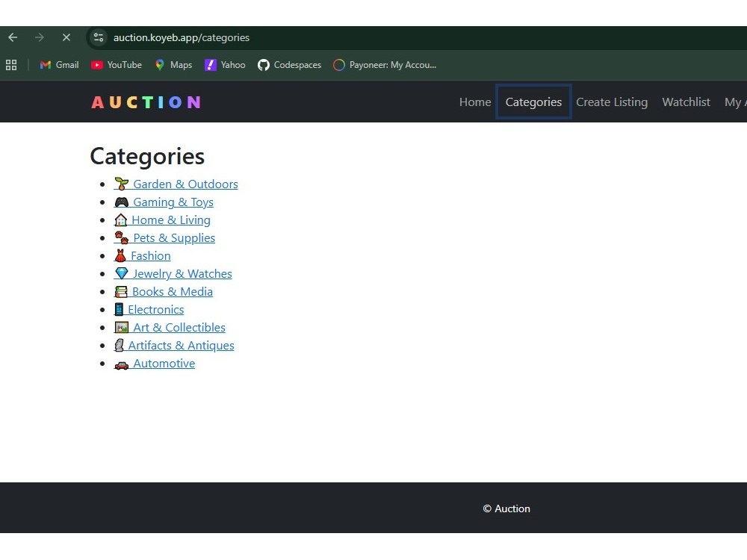The width and height of the screenshot is (747, 560).
Task: Open the apps grid in bookmarks bar
Action: click(11, 65)
